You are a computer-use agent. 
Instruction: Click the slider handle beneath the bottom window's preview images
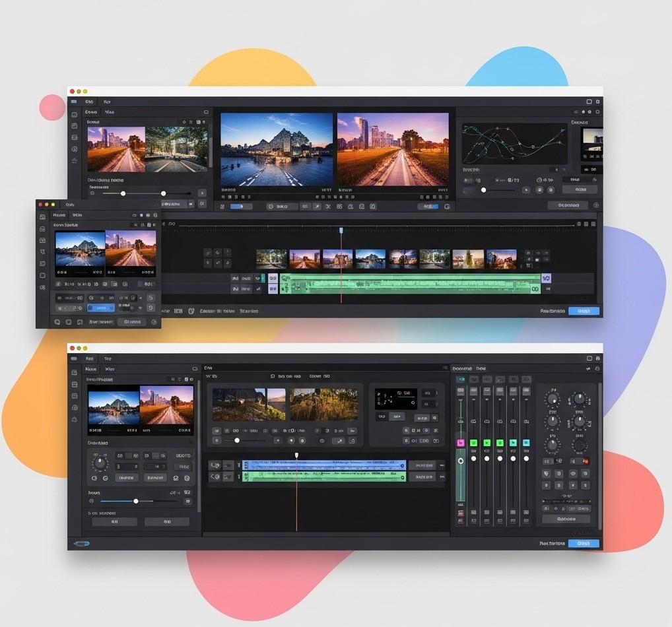pyautogui.click(x=237, y=441)
